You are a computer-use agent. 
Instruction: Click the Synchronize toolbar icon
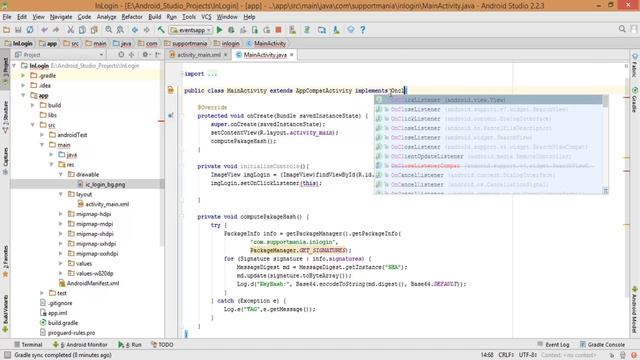pos(30,30)
